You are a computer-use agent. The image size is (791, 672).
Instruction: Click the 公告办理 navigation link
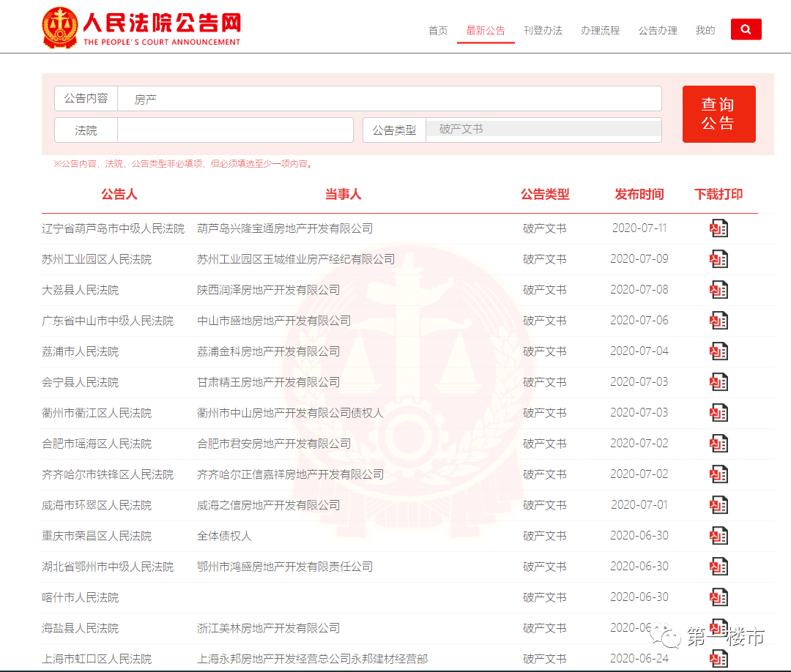(x=657, y=31)
